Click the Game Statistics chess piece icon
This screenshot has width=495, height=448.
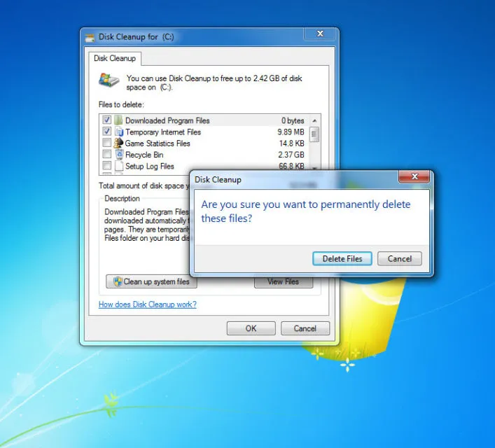(x=118, y=143)
